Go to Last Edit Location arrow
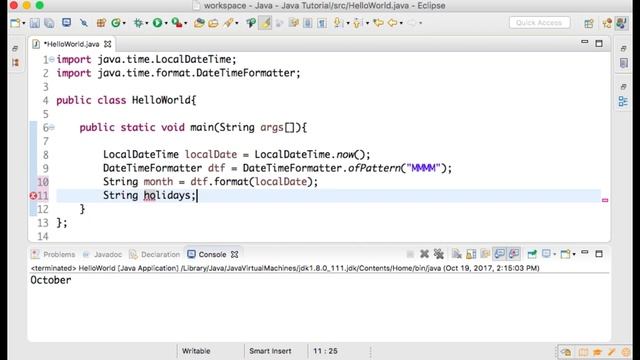Screen dimensions: 640x360 [x=378, y=23]
